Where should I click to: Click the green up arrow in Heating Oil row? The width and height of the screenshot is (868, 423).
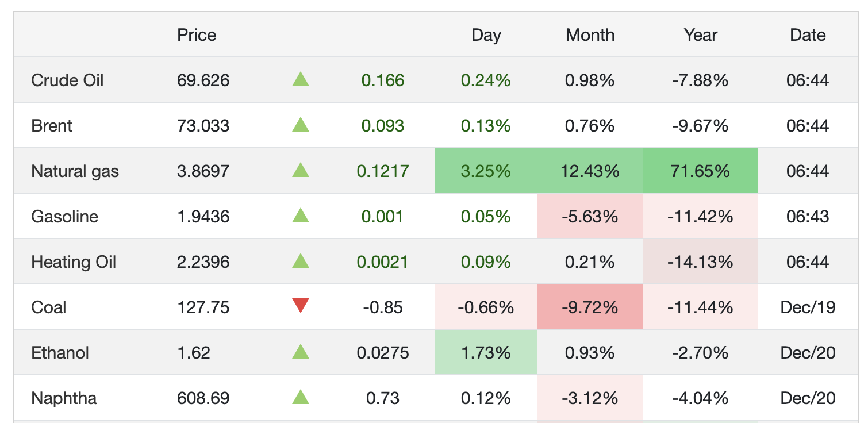pyautogui.click(x=301, y=261)
